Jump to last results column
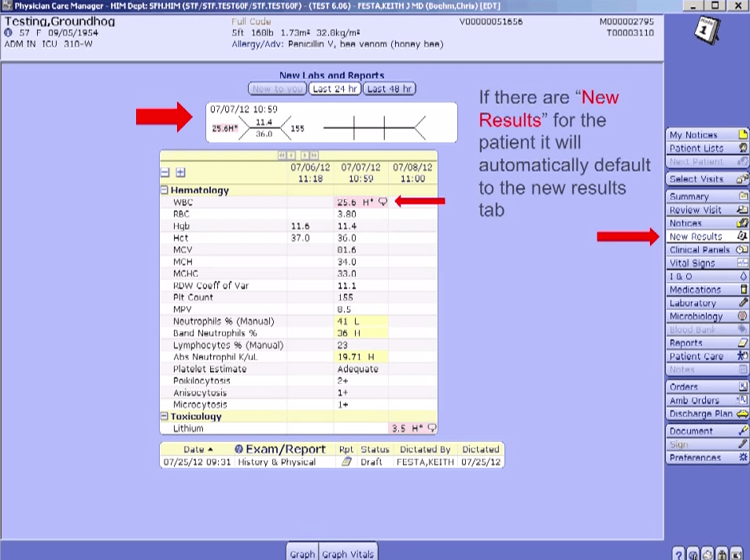The image size is (750, 560). coord(314,156)
